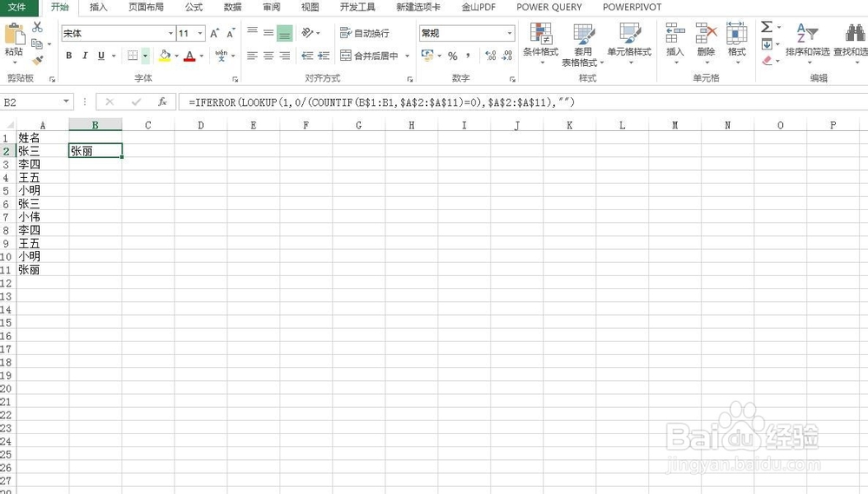Viewport: 868px width, 494px height.
Task: Open 条件格式 conditional formatting
Action: 541,43
